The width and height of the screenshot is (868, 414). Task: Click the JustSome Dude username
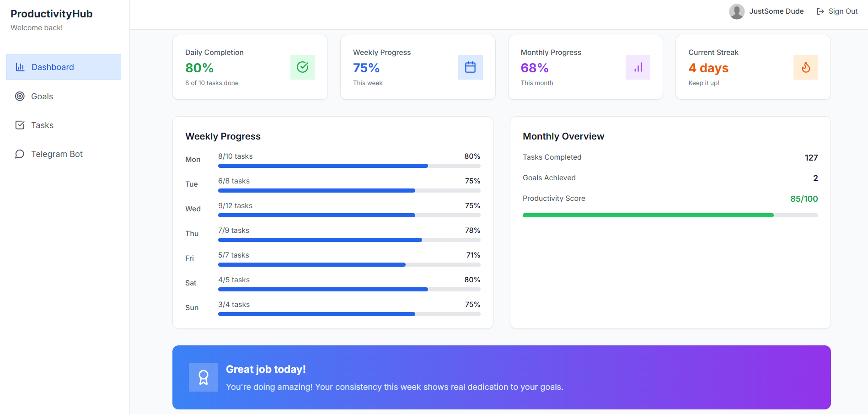[x=776, y=11]
